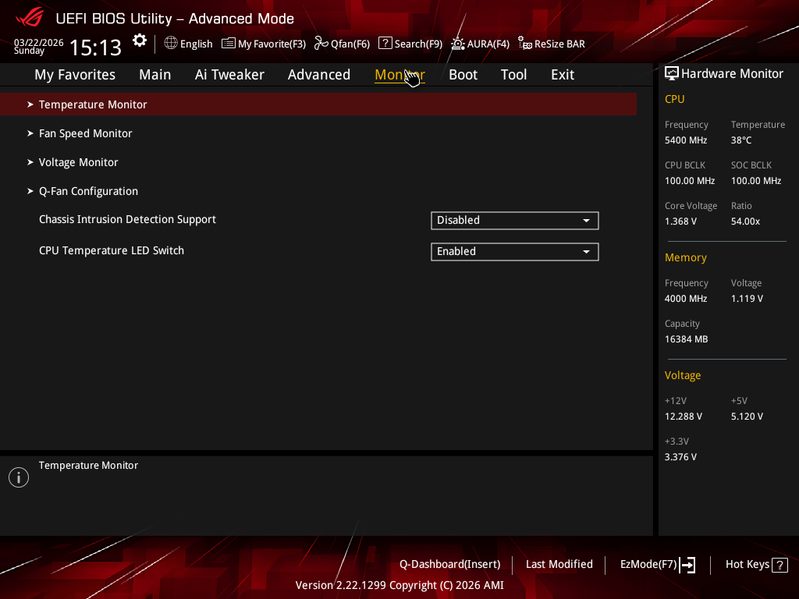
Task: Toggle the ReSize BAR icon
Action: (x=525, y=43)
